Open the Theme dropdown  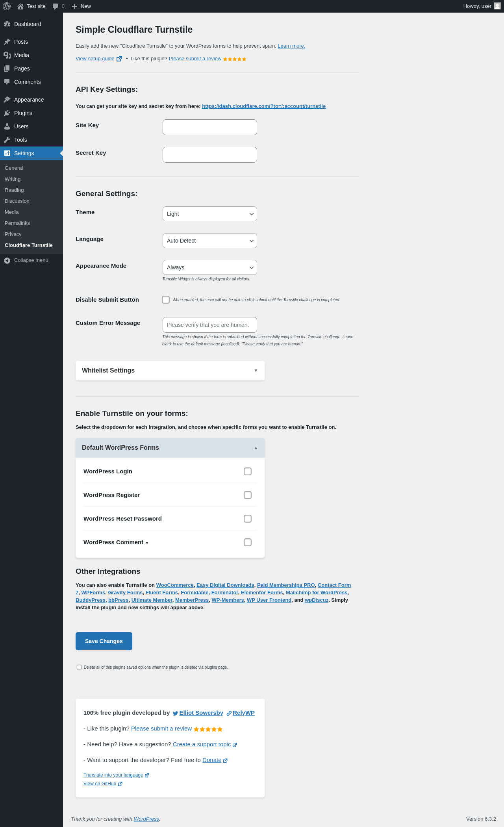[x=209, y=214]
